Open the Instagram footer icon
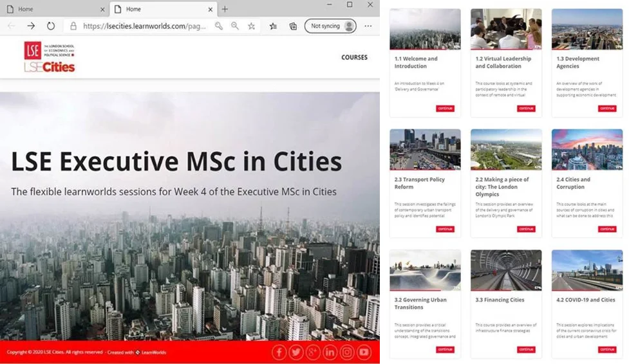The height and width of the screenshot is (364, 629). 347,352
